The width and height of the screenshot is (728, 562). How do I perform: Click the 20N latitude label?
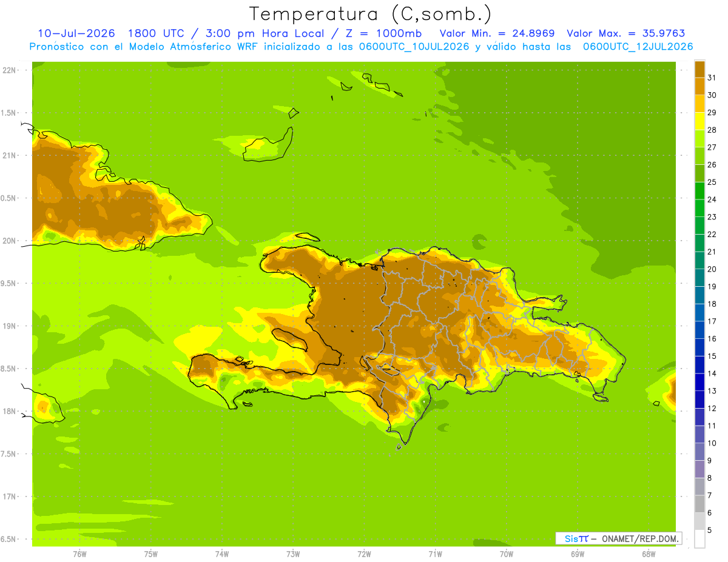pyautogui.click(x=9, y=241)
